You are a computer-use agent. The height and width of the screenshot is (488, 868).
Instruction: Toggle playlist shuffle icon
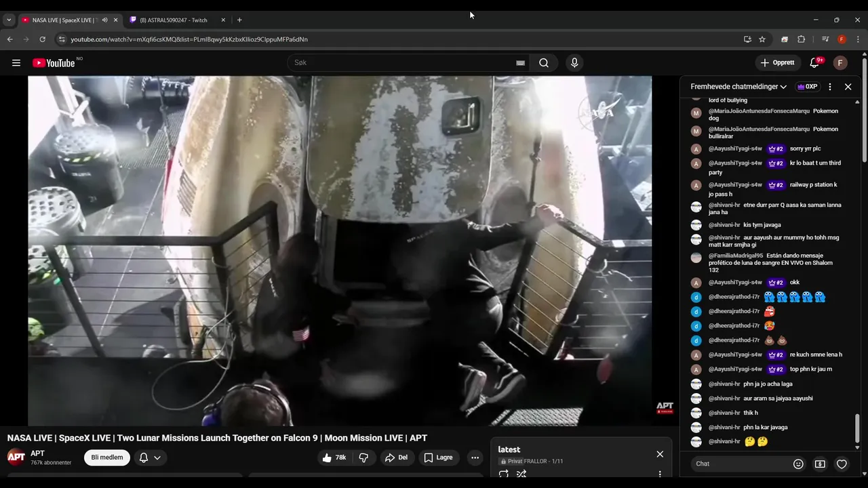[x=521, y=474]
